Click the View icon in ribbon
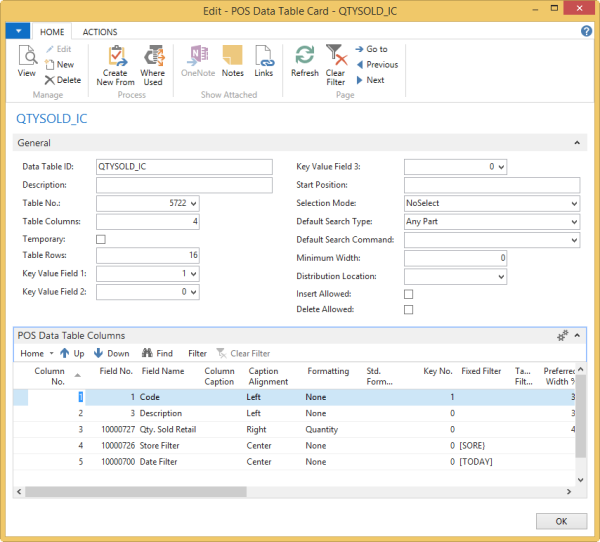 (27, 62)
